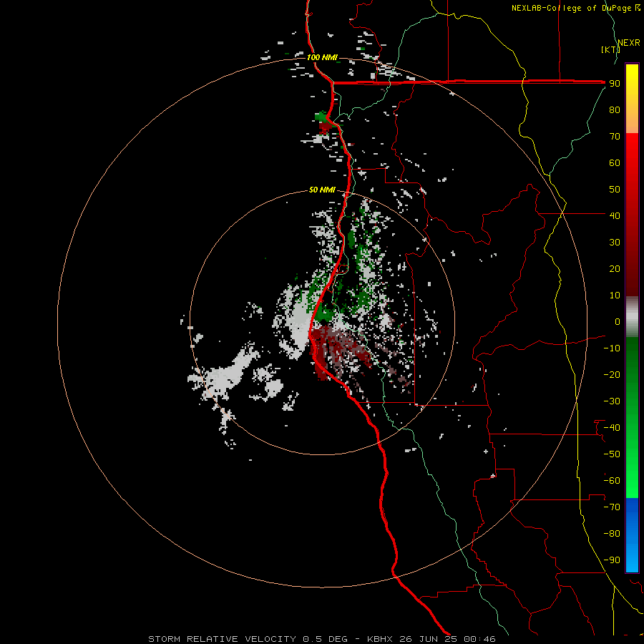Select the 20 value on the velocity scale
Screen dimensions: 644x644
(615, 268)
